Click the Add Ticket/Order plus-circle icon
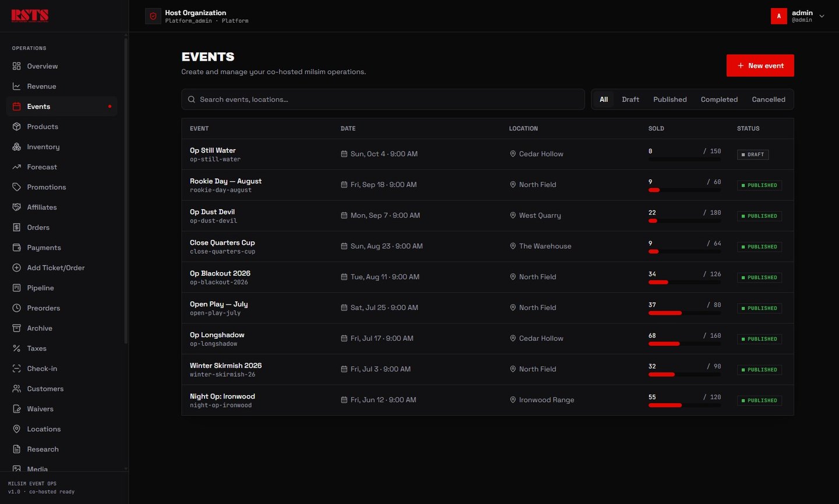 tap(16, 268)
